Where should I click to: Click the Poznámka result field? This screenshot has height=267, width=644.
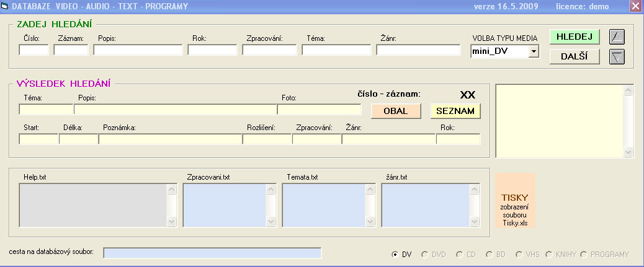point(171,139)
